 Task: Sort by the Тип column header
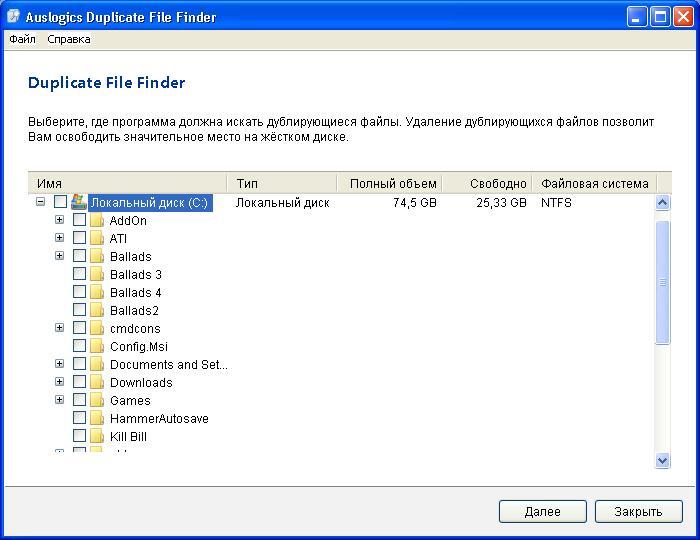(282, 183)
